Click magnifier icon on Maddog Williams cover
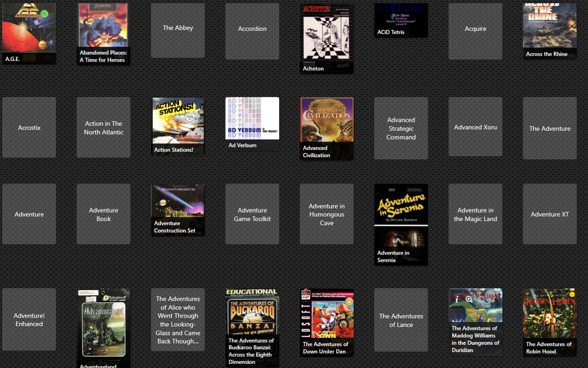 469,299
